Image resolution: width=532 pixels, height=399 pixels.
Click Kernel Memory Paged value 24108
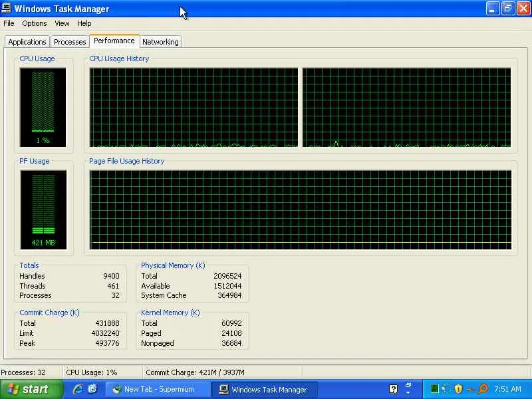[231, 333]
